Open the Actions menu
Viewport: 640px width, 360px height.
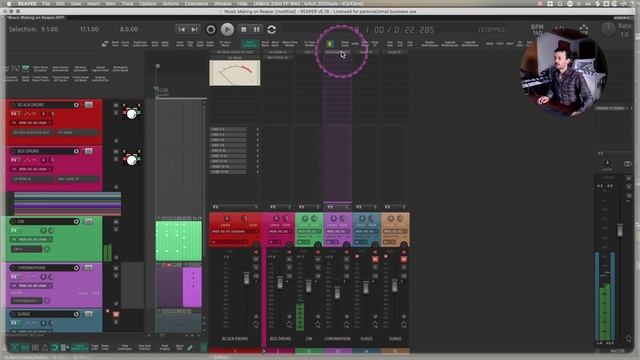[171, 3]
